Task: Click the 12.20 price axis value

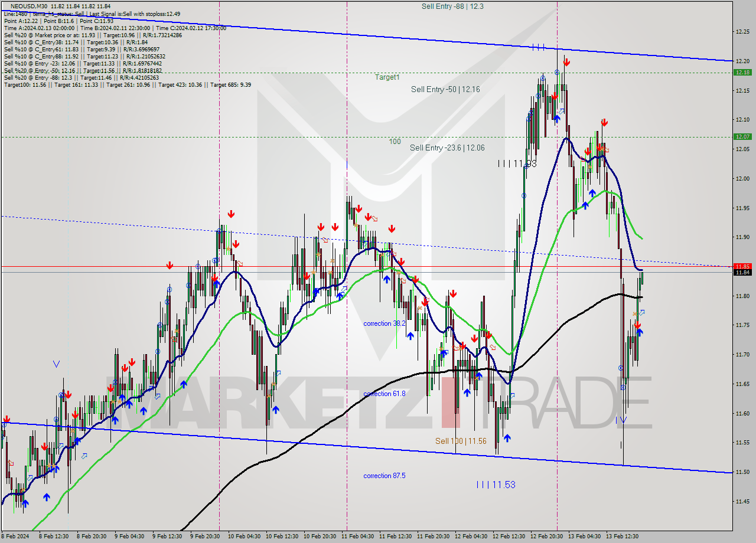Action: (x=742, y=61)
